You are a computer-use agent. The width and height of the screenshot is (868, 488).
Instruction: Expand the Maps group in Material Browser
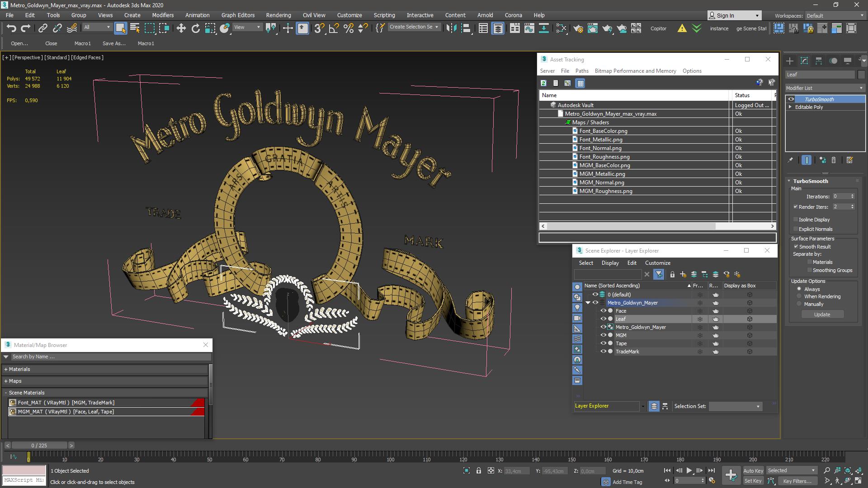coord(6,381)
